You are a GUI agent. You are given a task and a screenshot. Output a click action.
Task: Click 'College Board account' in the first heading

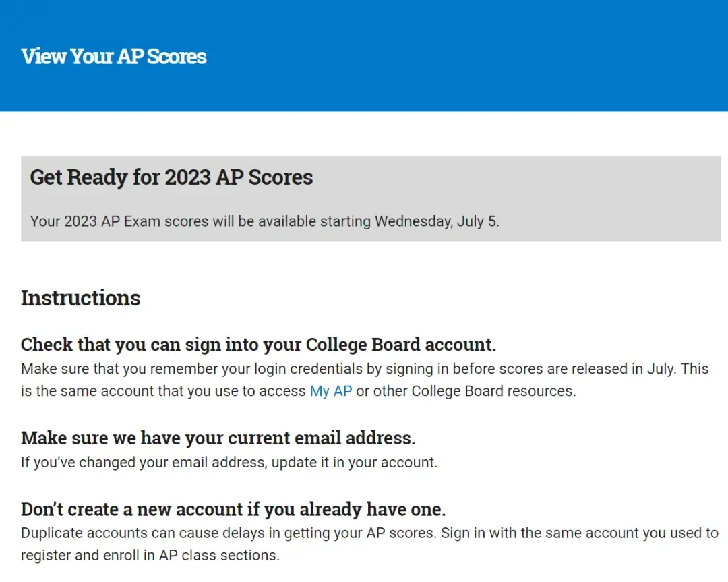[x=400, y=345]
